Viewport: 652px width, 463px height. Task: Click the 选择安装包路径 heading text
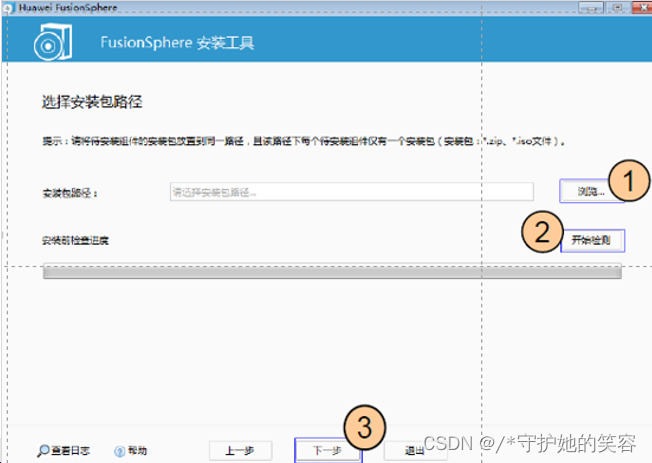[92, 102]
